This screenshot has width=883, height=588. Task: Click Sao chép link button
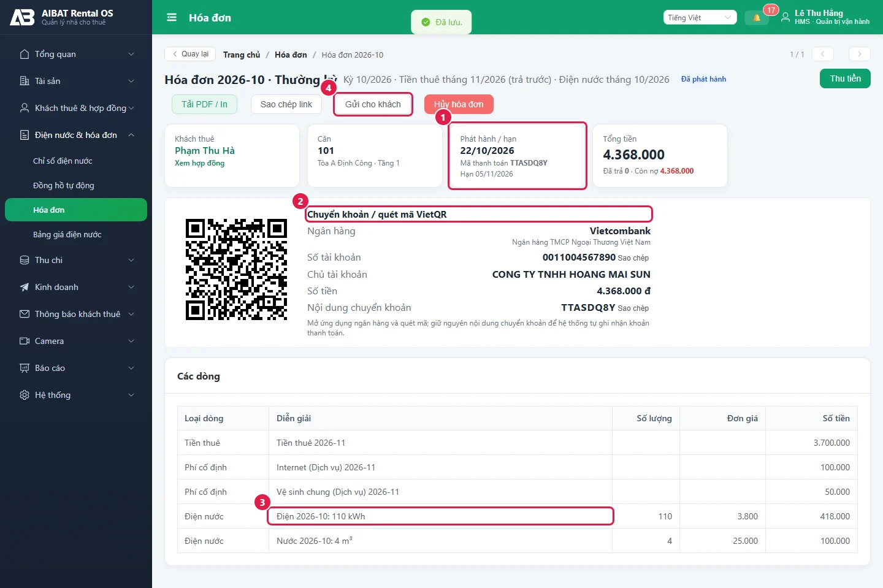[x=286, y=104]
